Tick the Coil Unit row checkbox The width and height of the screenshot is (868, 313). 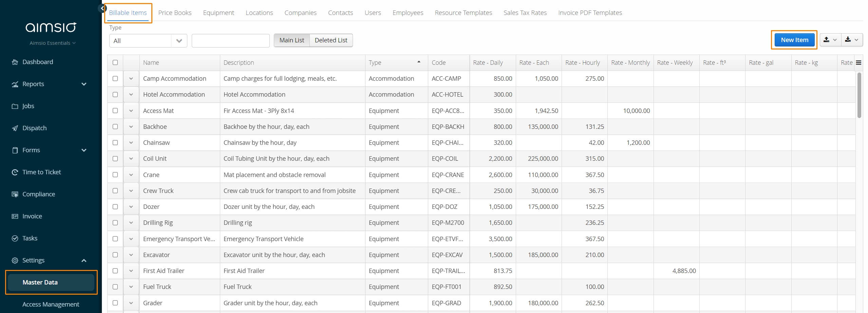pyautogui.click(x=115, y=159)
